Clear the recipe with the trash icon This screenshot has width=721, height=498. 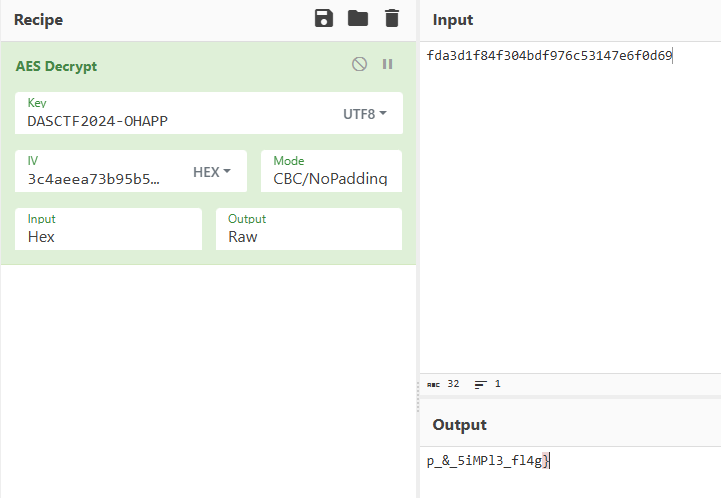pyautogui.click(x=391, y=19)
